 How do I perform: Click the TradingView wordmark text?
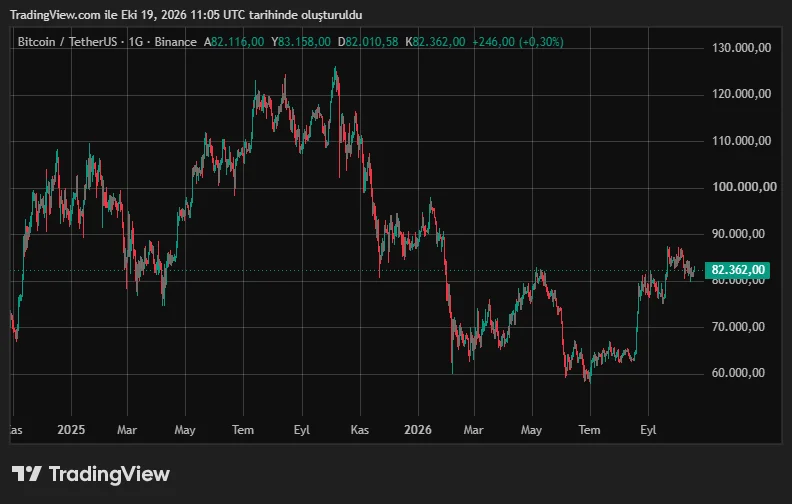[x=109, y=474]
